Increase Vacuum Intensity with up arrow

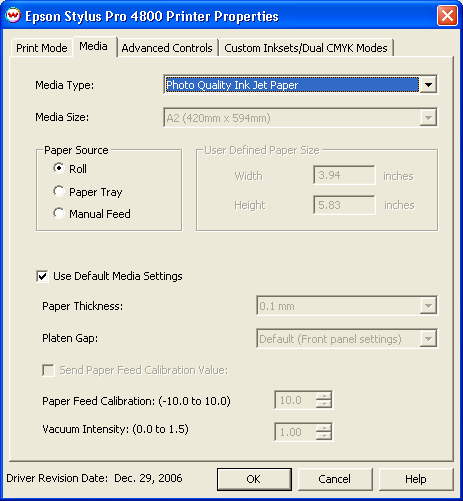point(324,428)
